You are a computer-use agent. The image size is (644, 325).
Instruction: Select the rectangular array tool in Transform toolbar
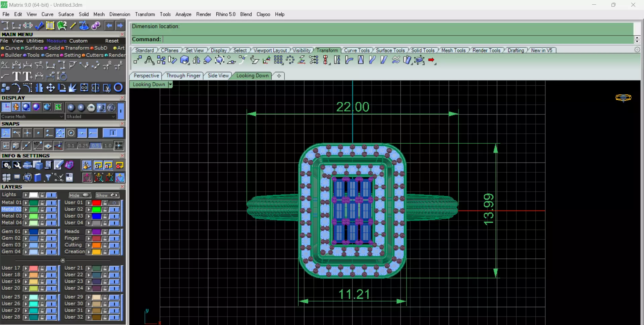[x=278, y=60]
